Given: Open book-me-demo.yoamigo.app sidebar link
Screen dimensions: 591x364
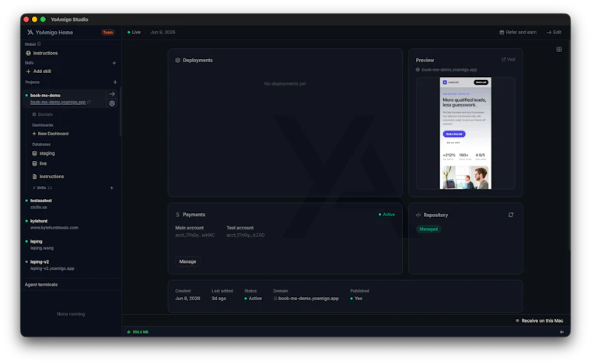Looking at the screenshot, I should (x=58, y=102).
